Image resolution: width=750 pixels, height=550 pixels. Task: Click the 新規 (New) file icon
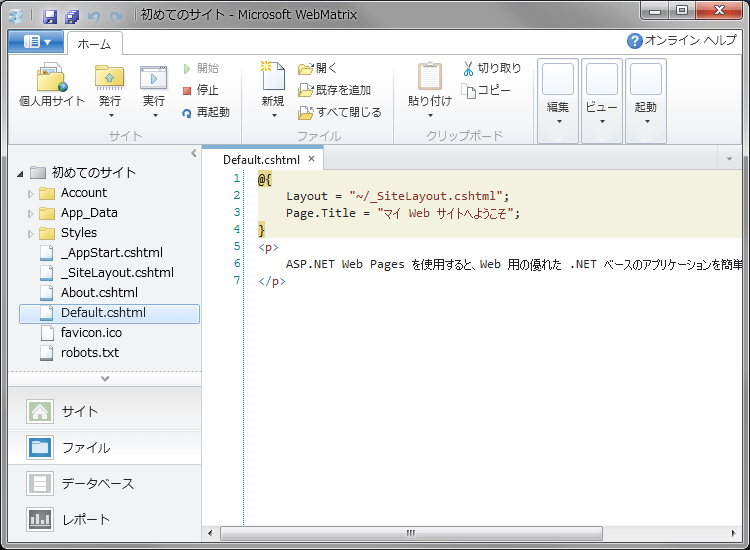point(273,76)
